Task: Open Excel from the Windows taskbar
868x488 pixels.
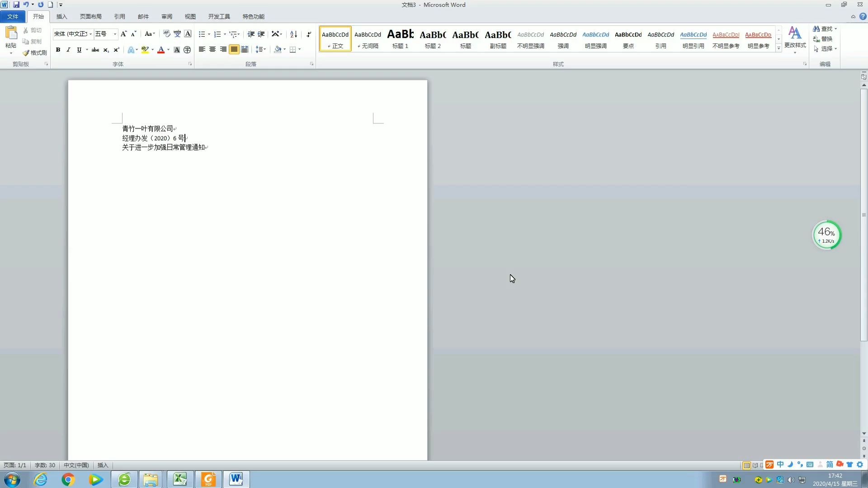Action: tap(180, 479)
